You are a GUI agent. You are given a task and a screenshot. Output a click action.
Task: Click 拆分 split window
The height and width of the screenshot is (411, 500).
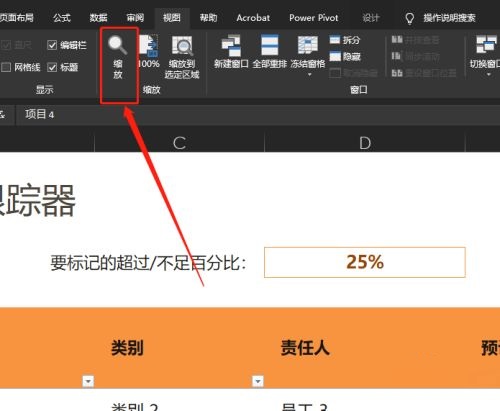coord(345,40)
